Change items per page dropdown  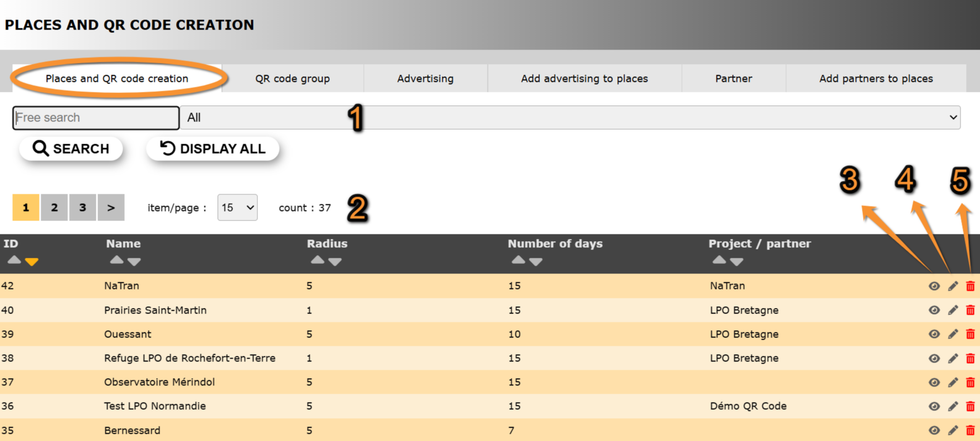click(x=237, y=208)
